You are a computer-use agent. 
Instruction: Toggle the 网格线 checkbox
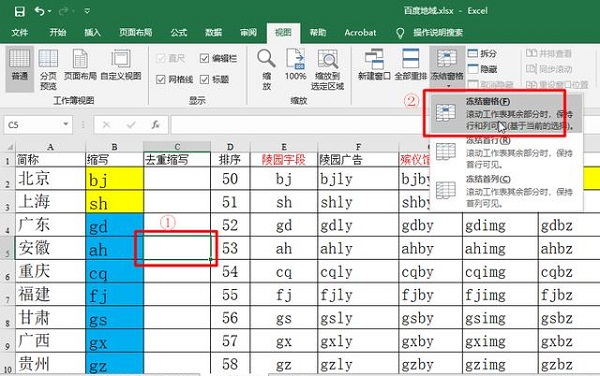point(161,79)
